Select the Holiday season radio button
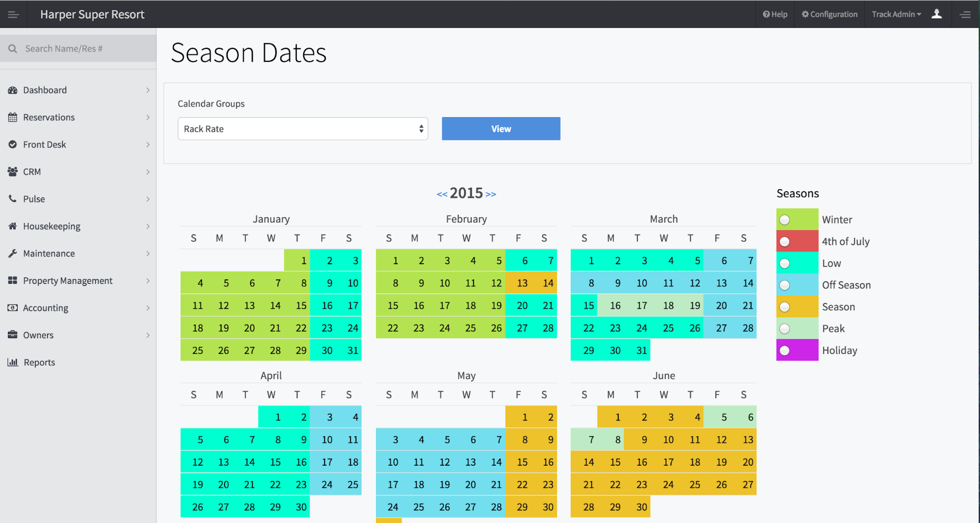980x523 pixels. 784,350
